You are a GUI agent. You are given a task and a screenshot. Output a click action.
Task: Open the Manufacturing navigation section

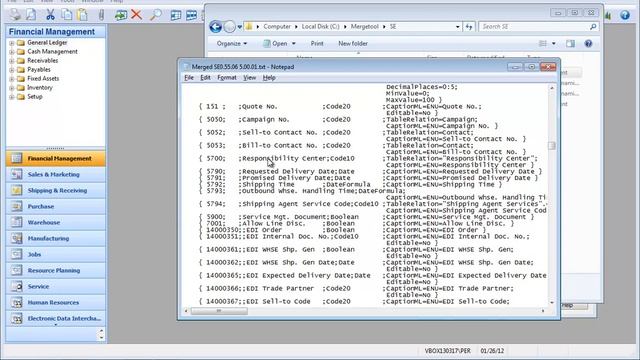56,238
